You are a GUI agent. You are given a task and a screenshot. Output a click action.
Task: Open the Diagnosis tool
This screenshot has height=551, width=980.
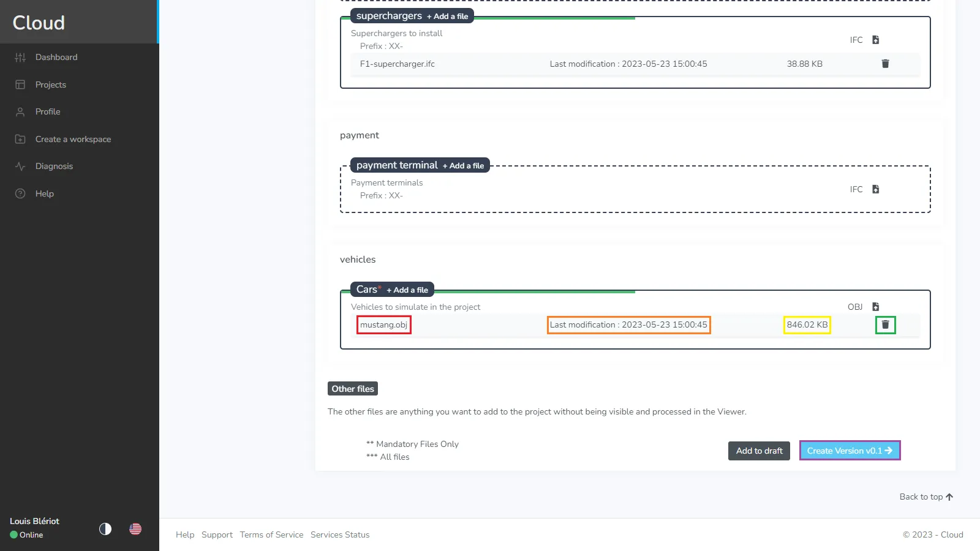(x=54, y=166)
